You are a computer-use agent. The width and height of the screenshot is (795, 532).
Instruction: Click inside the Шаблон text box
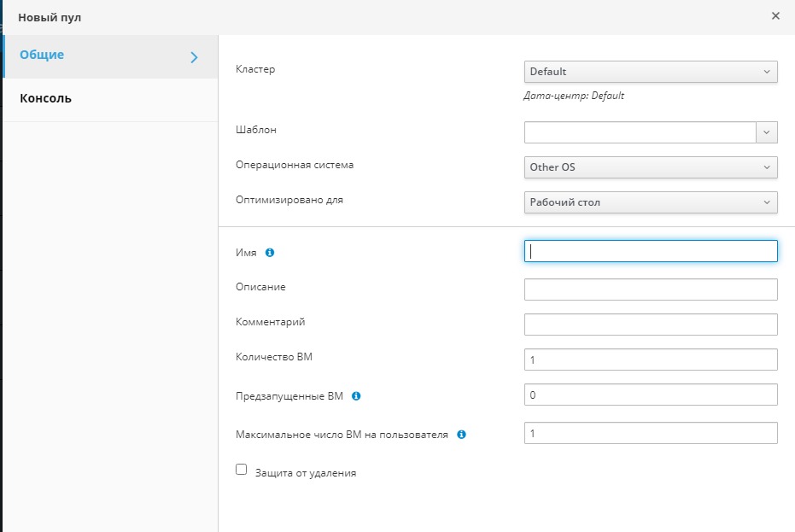pyautogui.click(x=640, y=132)
